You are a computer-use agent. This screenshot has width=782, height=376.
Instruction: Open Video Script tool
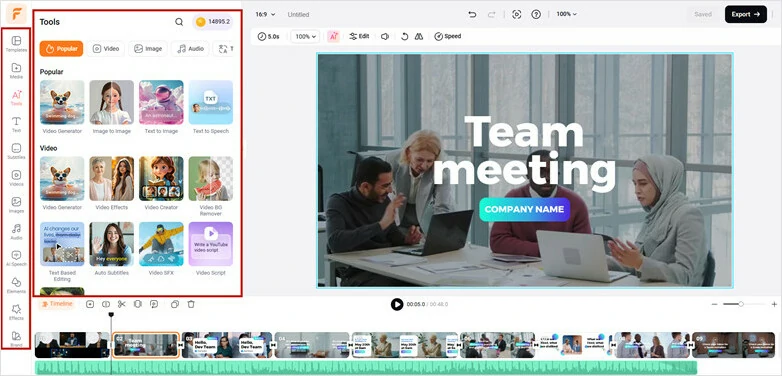[211, 248]
